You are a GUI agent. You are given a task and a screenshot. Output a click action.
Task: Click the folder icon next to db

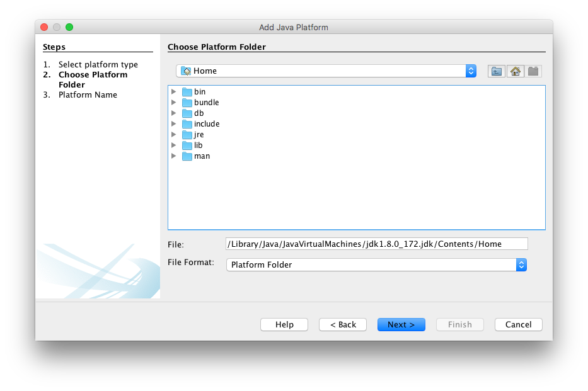tap(187, 113)
